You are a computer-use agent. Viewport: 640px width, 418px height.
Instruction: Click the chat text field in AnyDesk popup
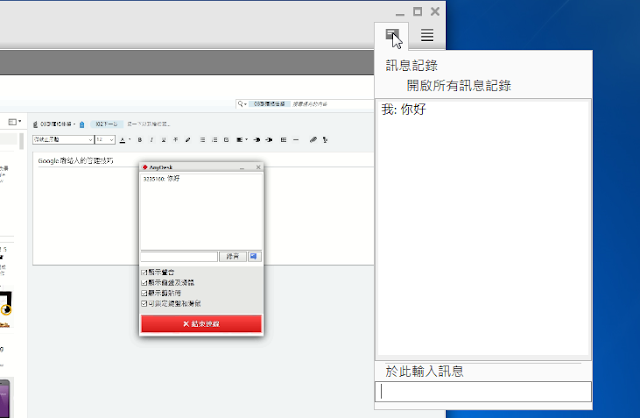178,256
